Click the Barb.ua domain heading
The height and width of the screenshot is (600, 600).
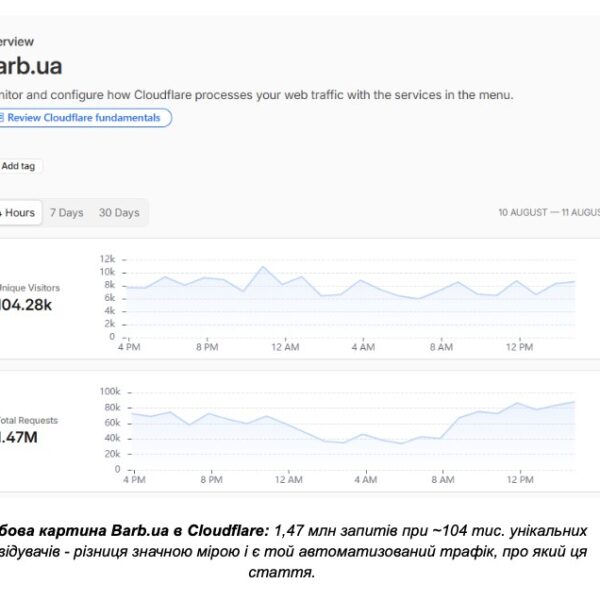(x=31, y=66)
